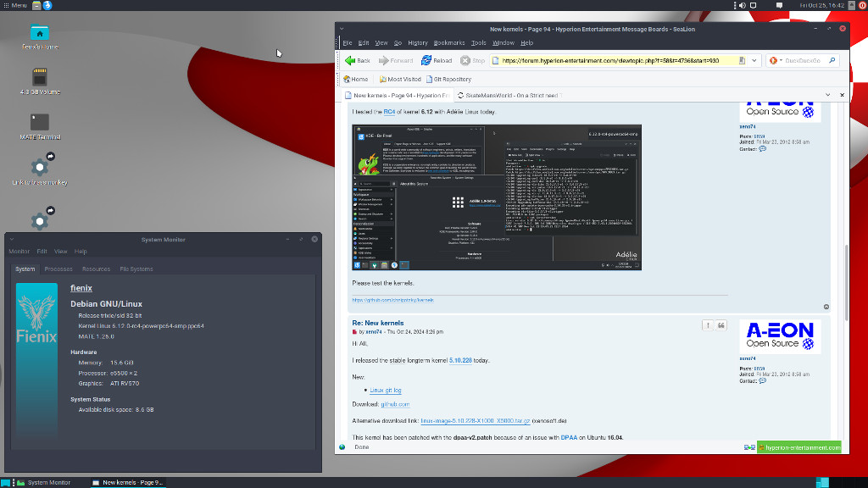Click the contact bubble under the lower xeno74 profile
Image resolution: width=868 pixels, height=488 pixels.
762,380
